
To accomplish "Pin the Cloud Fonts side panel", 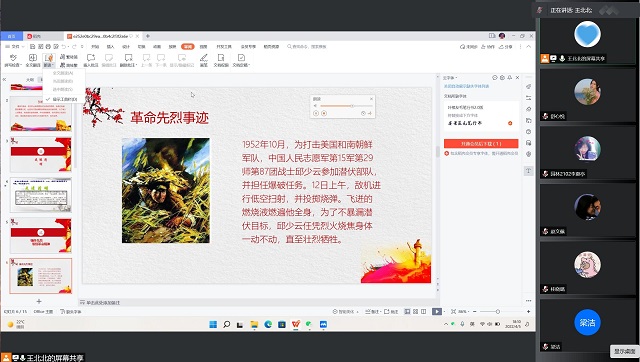I will coord(510,78).
